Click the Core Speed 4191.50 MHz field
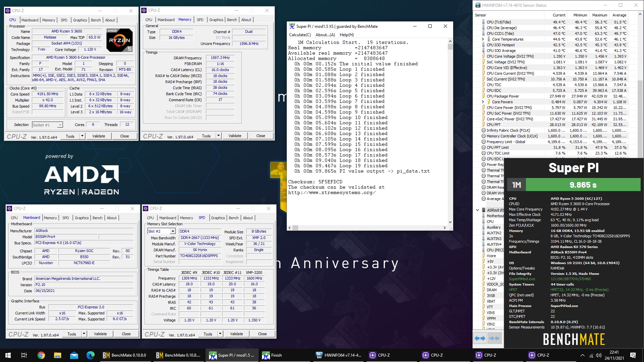This screenshot has width=644, height=362. [x=48, y=94]
